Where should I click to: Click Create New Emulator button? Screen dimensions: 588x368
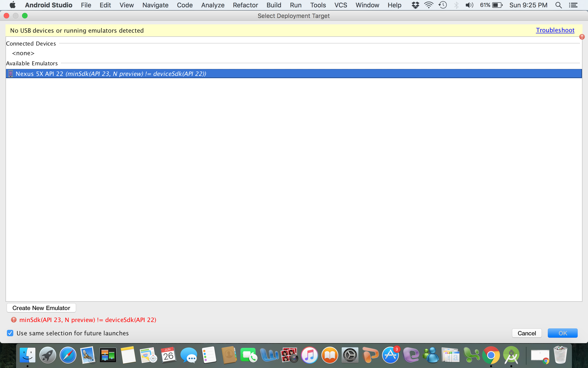coord(41,308)
